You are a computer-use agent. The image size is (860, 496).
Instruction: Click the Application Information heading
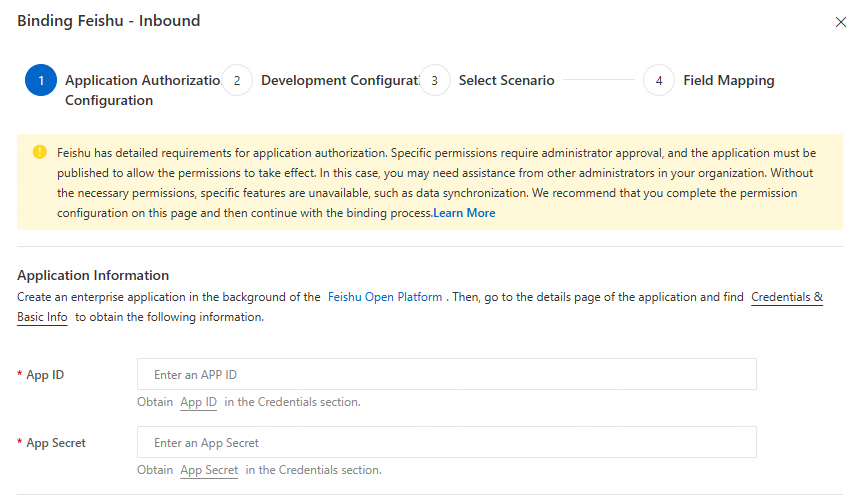click(93, 275)
